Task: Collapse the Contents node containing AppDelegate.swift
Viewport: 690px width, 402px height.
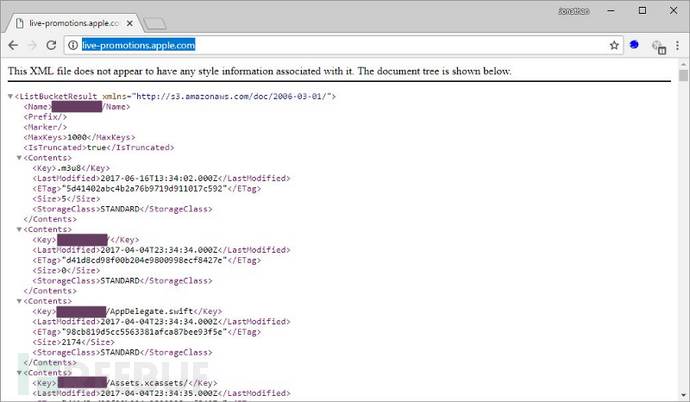Action: click(x=19, y=301)
